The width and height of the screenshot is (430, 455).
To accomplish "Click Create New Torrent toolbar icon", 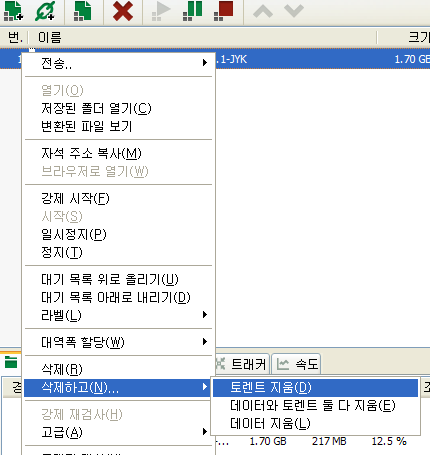I will (82, 11).
